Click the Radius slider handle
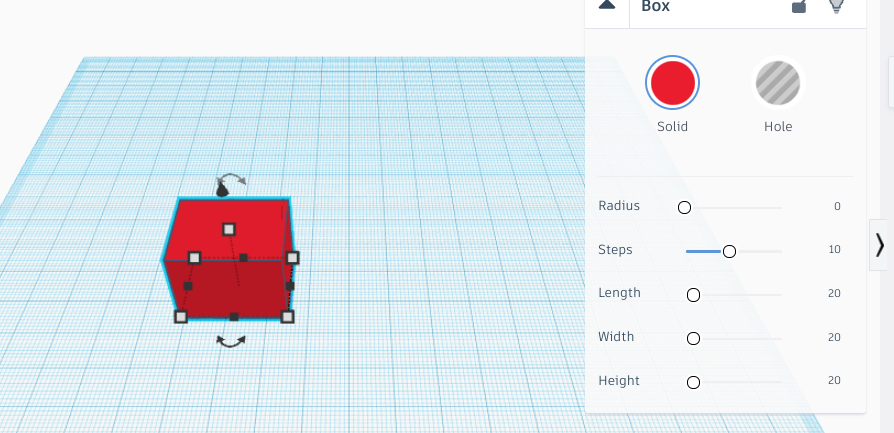The width and height of the screenshot is (894, 433). click(x=684, y=208)
